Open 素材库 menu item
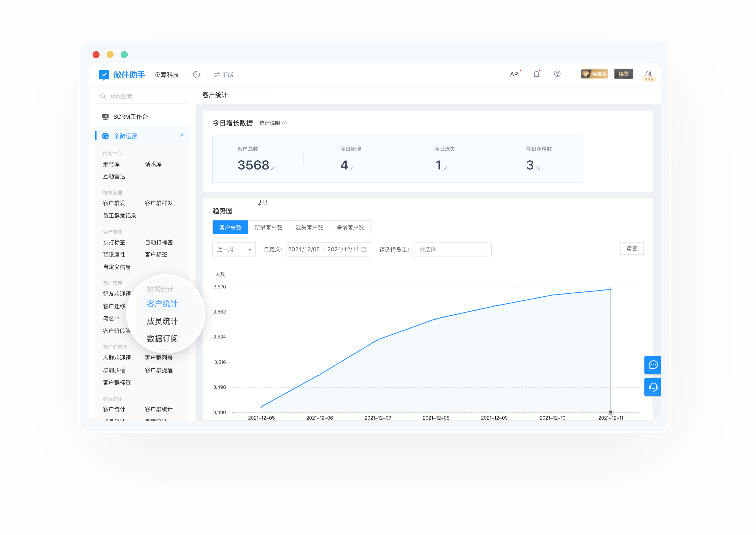The height and width of the screenshot is (535, 756). coord(111,164)
